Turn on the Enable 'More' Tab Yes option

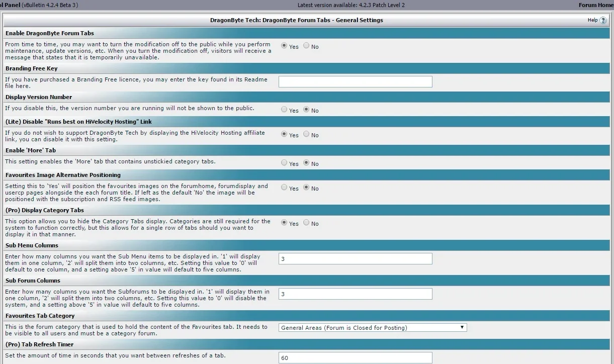click(x=284, y=163)
